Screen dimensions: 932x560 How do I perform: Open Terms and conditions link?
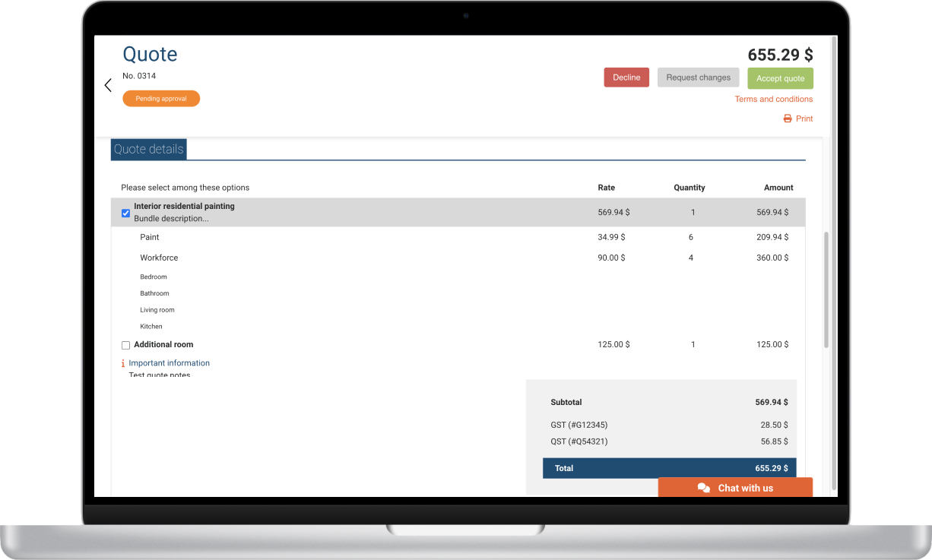pyautogui.click(x=773, y=99)
